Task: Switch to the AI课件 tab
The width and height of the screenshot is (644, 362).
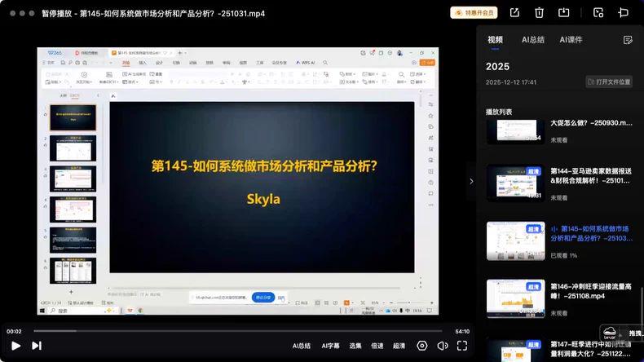Action: pos(571,40)
